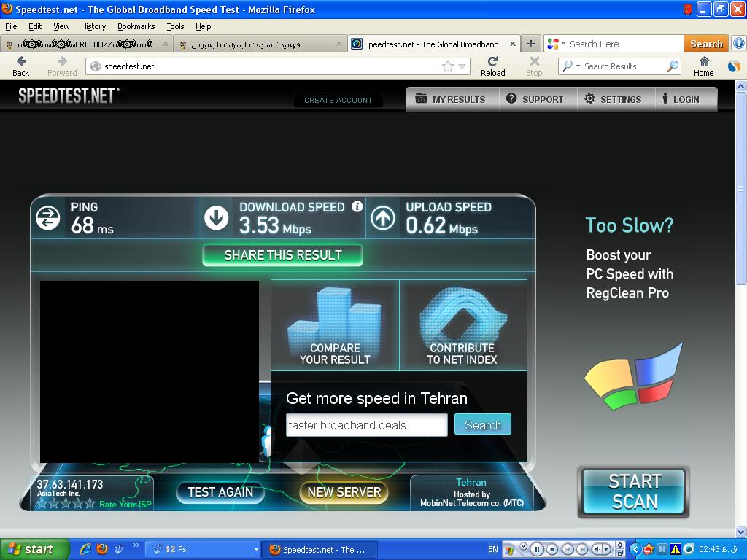Bookmark this page with the star icon

(448, 66)
